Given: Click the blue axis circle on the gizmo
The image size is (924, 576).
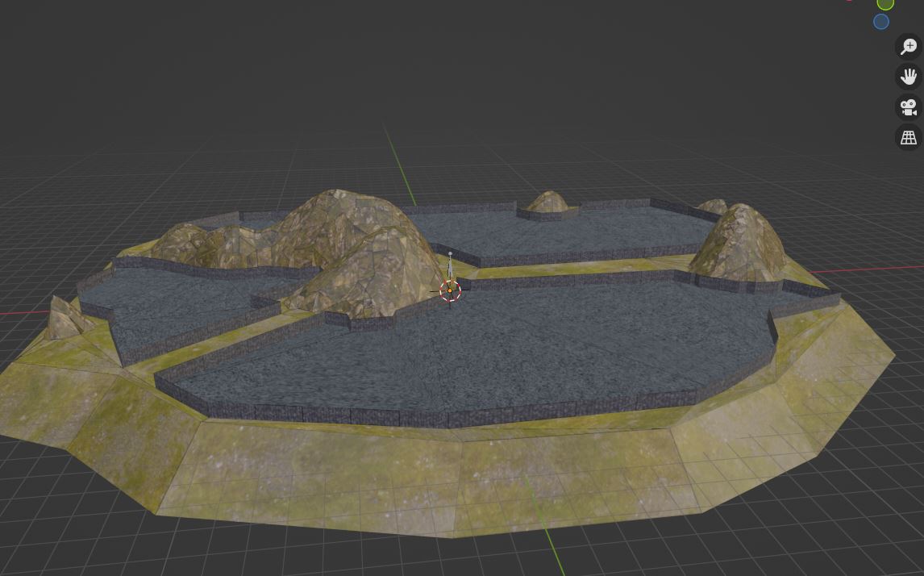Looking at the screenshot, I should pyautogui.click(x=881, y=22).
